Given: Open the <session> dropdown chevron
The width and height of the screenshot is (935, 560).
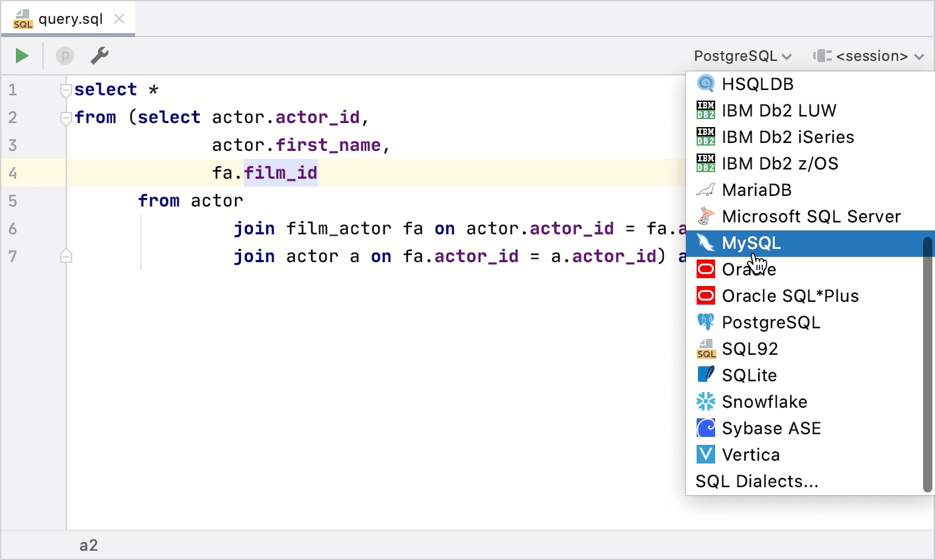Looking at the screenshot, I should (x=919, y=56).
